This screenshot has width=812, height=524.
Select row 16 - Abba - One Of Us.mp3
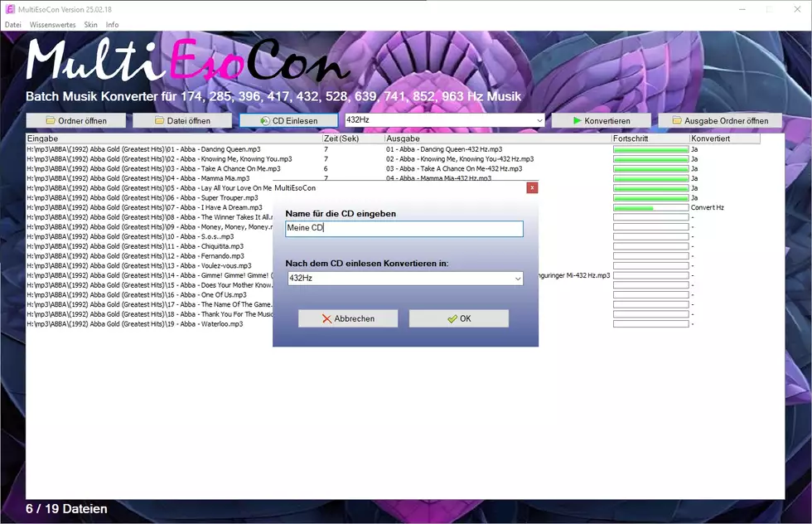[136, 295]
